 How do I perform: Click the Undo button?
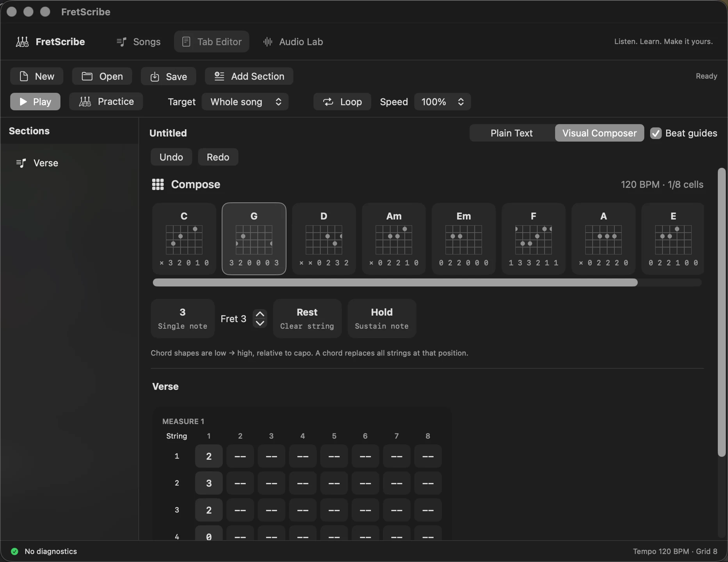[x=171, y=157]
